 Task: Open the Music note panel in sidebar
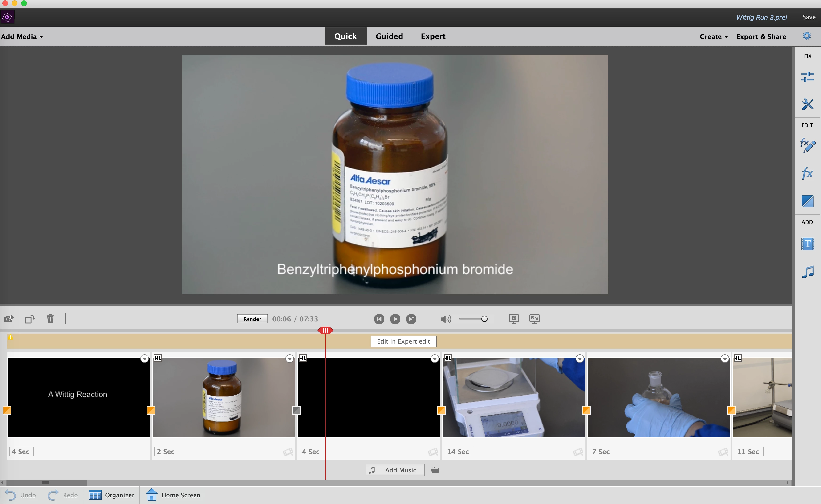coord(807,272)
